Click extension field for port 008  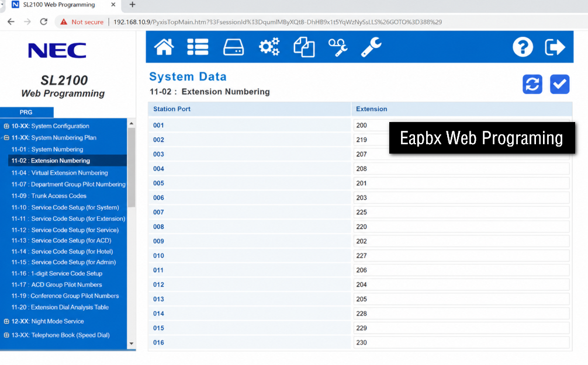point(461,227)
